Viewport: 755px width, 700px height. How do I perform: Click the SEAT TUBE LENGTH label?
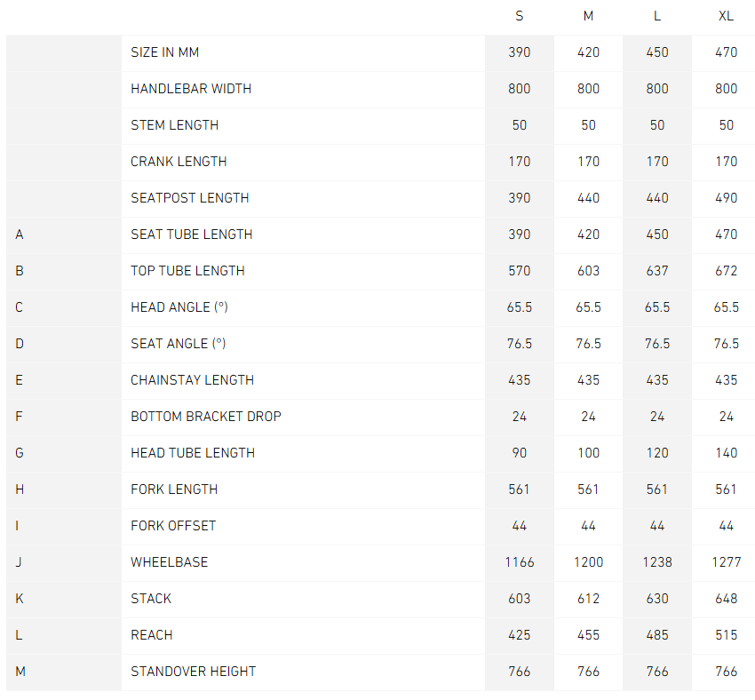click(x=192, y=235)
